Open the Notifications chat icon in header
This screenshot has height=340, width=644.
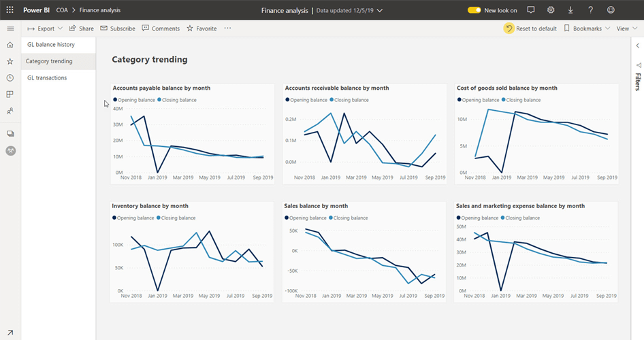coord(531,10)
